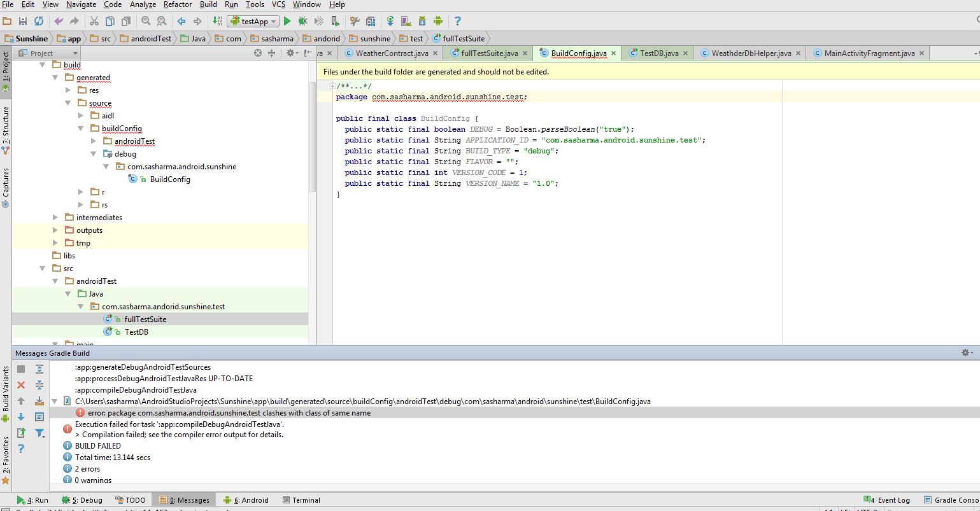This screenshot has height=511, width=980.
Task: Click the filter icon in Messages panel
Action: (x=39, y=433)
